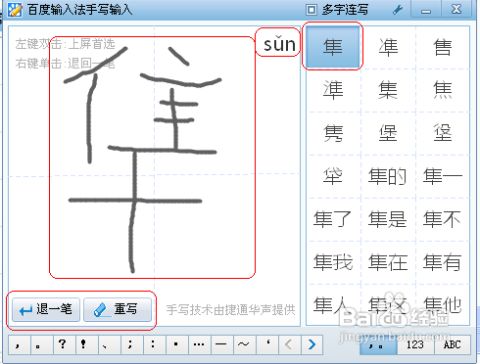Viewport: 480px width, 364px height.
Task: Pick the phrase candidate 隼了
Action: pos(333,219)
